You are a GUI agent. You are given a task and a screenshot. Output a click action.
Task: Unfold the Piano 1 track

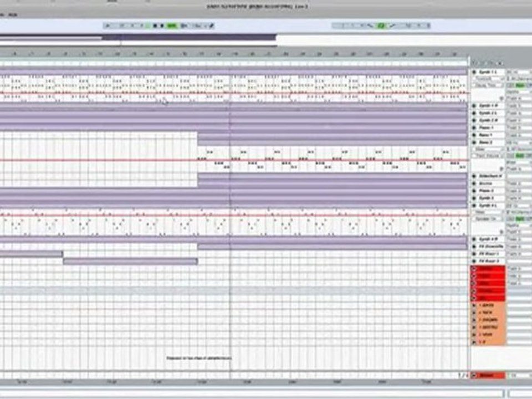(474, 128)
